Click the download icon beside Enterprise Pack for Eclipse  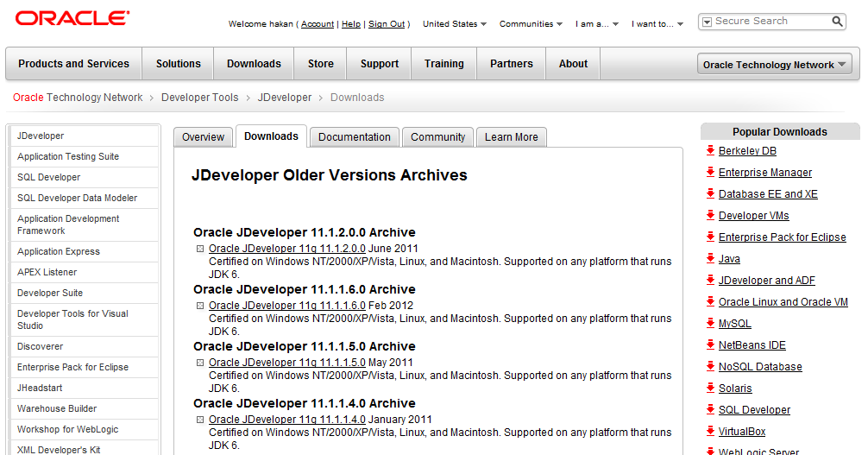[710, 237]
